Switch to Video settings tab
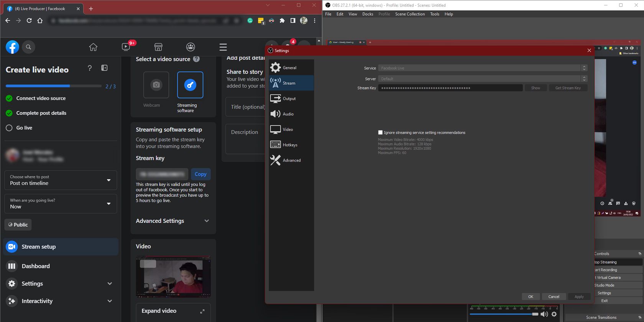 [291, 130]
